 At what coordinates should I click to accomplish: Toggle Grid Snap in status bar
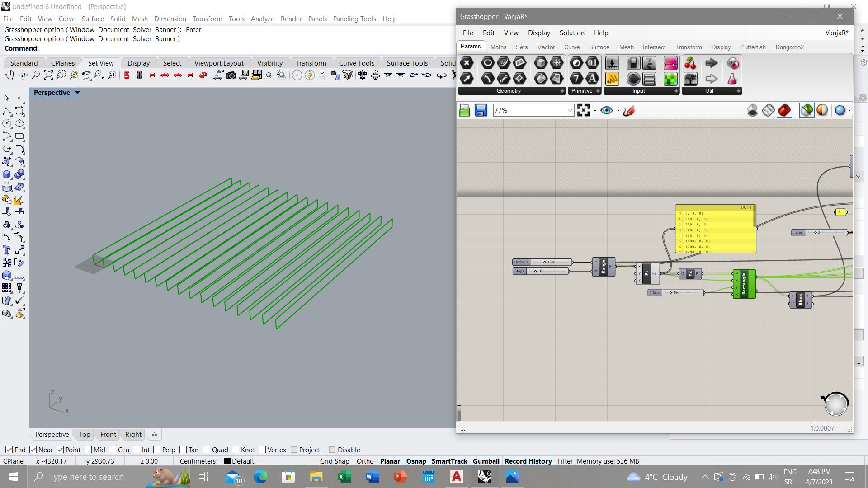point(335,461)
